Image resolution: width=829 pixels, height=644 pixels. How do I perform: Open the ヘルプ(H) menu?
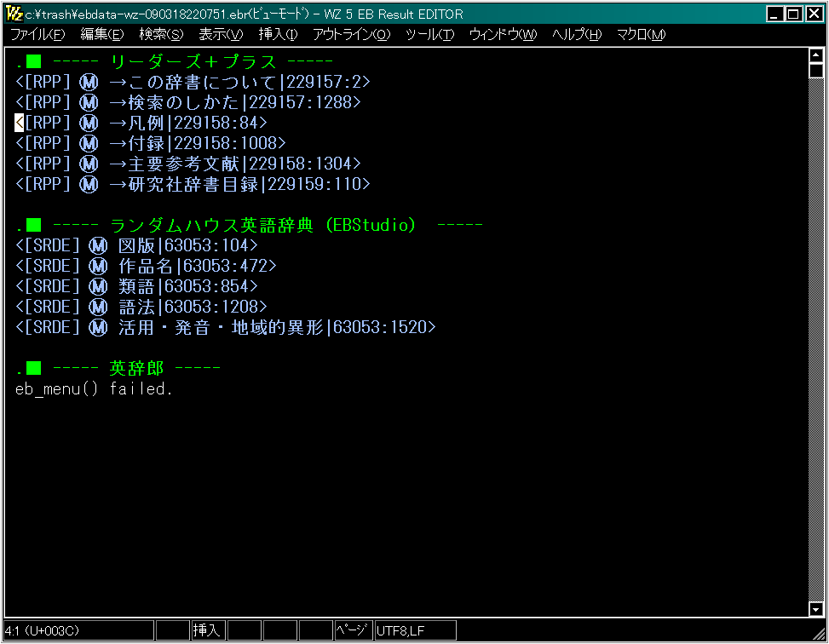(577, 34)
